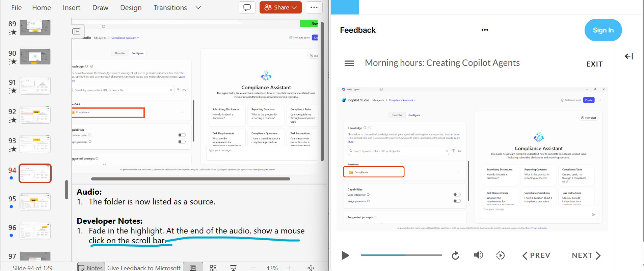This screenshot has height=271, width=644.
Task: Replay the current step in the player
Action: tap(455, 255)
